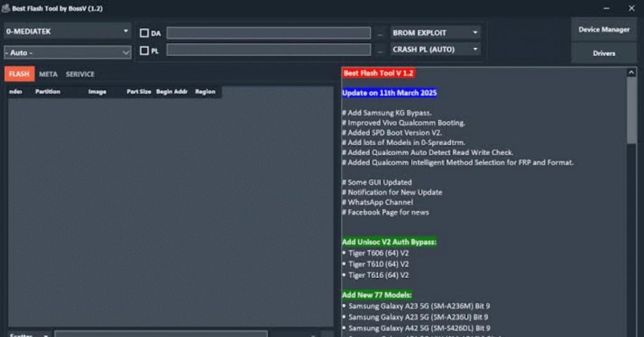Image resolution: width=644 pixels, height=337 pixels.
Task: Click the Tiger T616 (64) V2 entry
Action: click(376, 275)
